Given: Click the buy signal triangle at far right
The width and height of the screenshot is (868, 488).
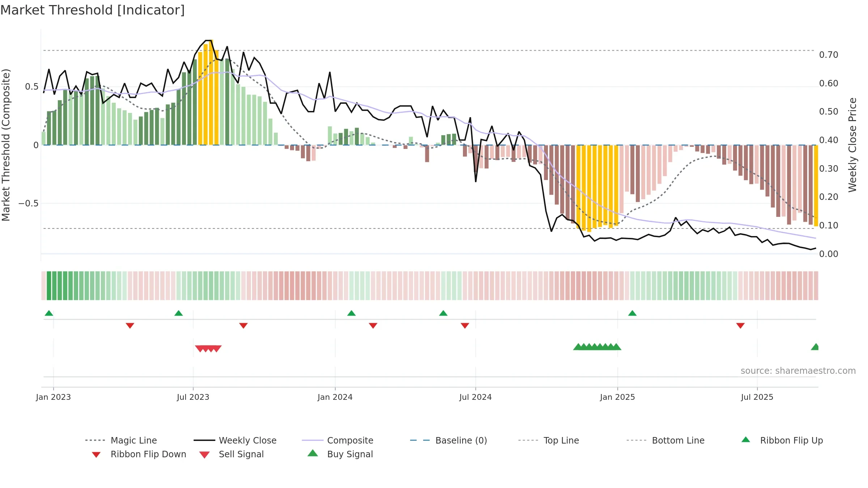Looking at the screenshot, I should tap(815, 347).
